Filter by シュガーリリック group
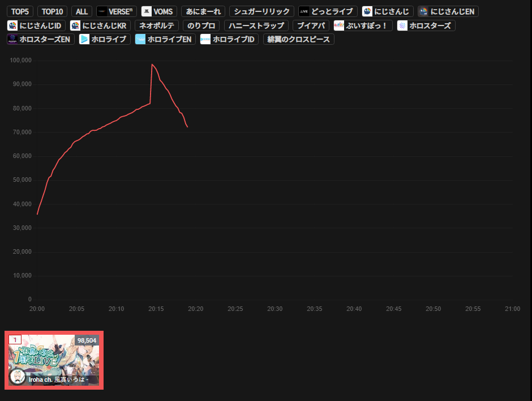Screen dimensions: 532x401 [261, 11]
